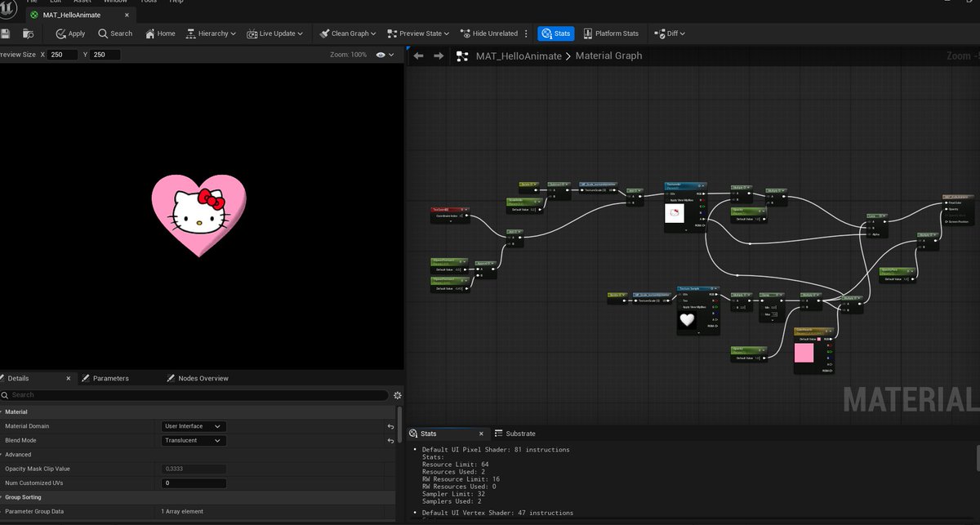Reset Blend Mode to default
The width and height of the screenshot is (980, 525).
pos(390,441)
